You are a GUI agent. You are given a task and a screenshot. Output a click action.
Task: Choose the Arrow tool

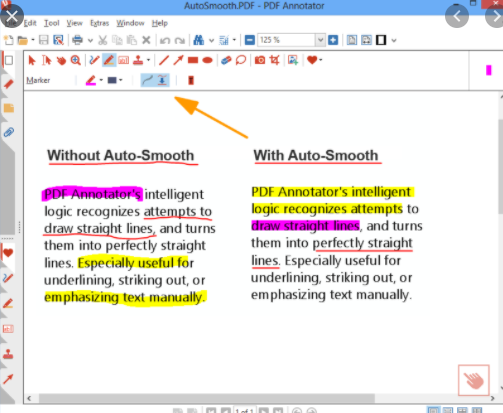tap(178, 60)
